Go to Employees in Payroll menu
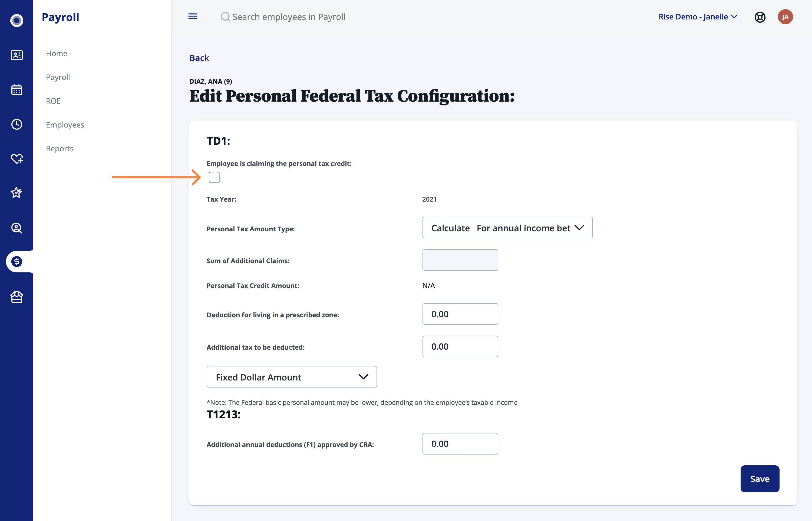The image size is (812, 521). pyautogui.click(x=65, y=125)
